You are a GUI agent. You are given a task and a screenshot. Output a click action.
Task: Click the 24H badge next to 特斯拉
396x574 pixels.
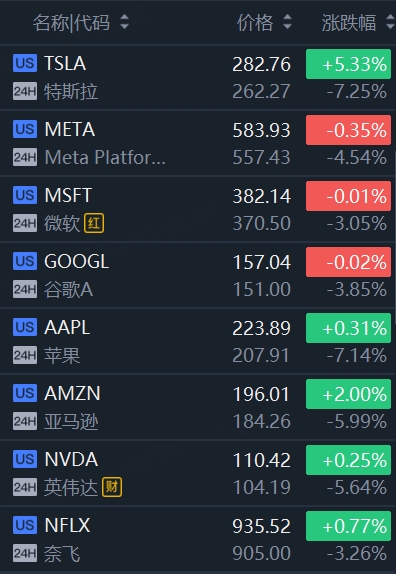[x=25, y=91]
